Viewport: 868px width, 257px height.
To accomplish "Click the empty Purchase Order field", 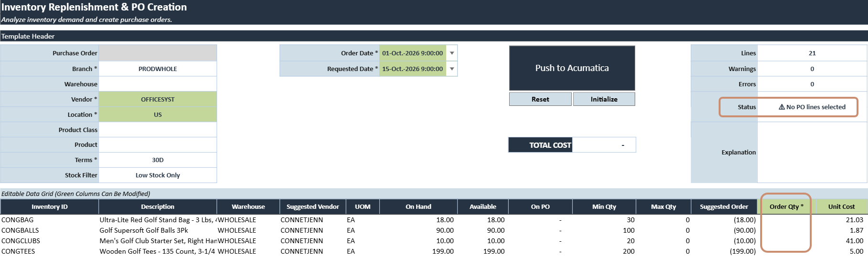I will (x=157, y=53).
